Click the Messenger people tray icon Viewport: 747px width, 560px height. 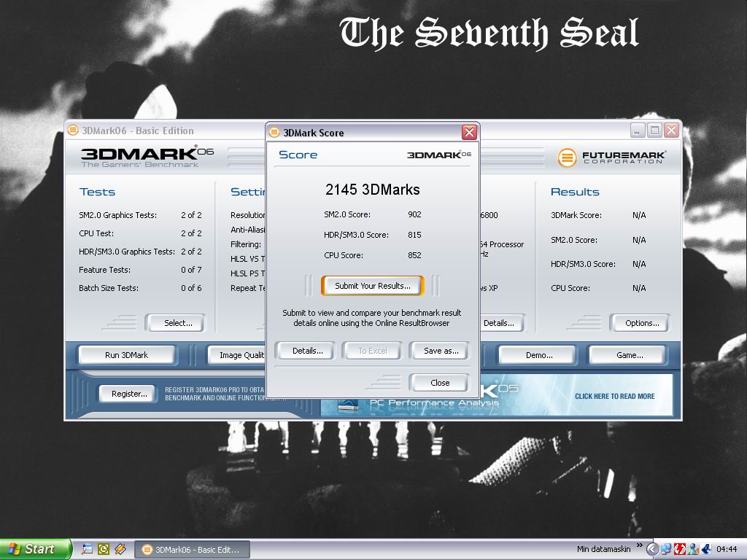point(693,549)
